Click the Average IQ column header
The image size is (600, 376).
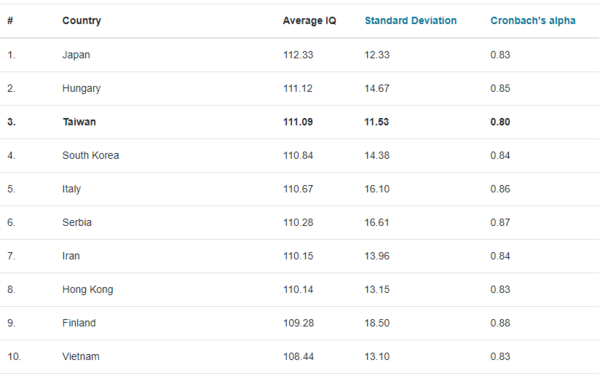[x=309, y=21]
